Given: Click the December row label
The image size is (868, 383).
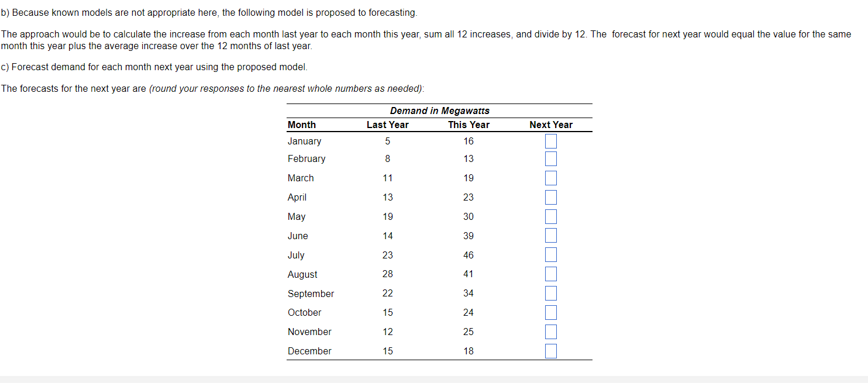Looking at the screenshot, I should [309, 351].
